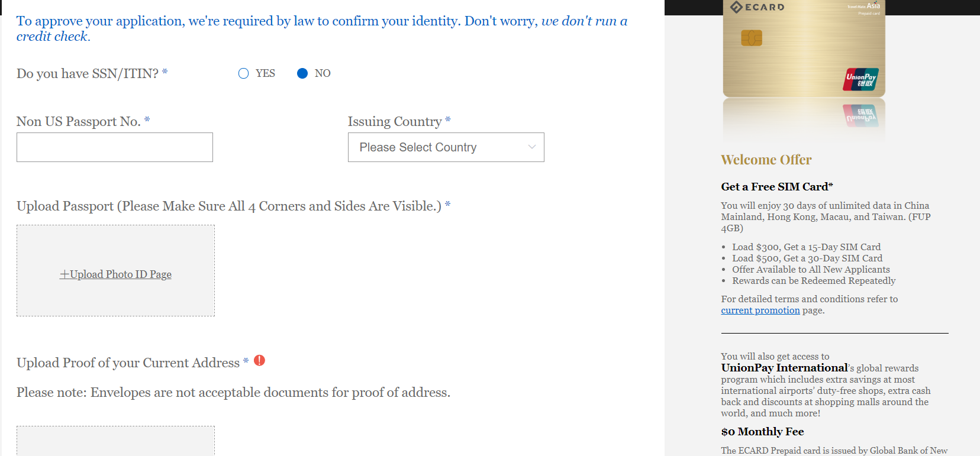Image resolution: width=980 pixels, height=456 pixels.
Task: Click the Travel Mate Asia label on the card
Action: (864, 6)
